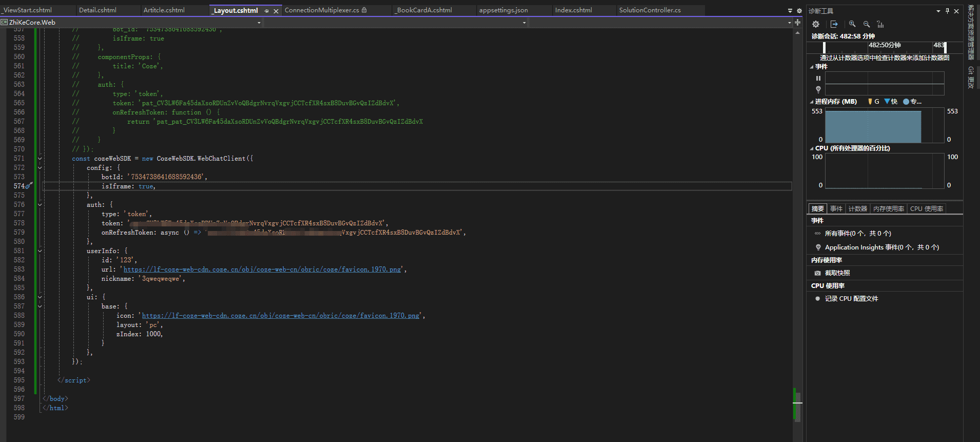Image resolution: width=980 pixels, height=442 pixels.
Task: Click the zoom in magnifier icon
Action: 852,24
